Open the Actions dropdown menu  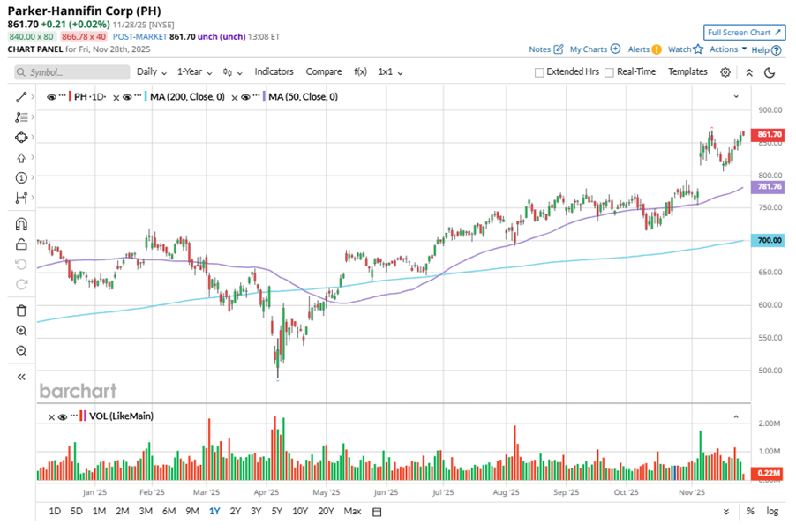[728, 49]
